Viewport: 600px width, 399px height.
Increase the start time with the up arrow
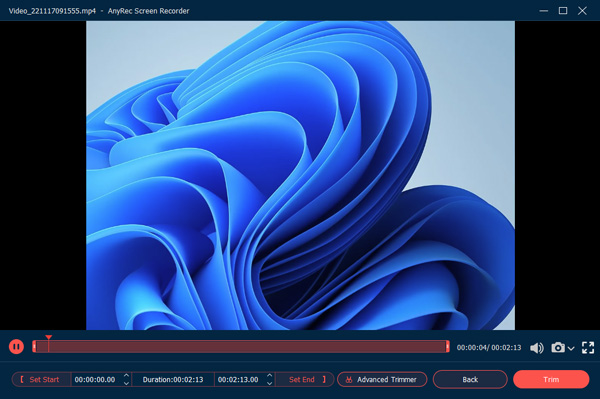point(126,376)
